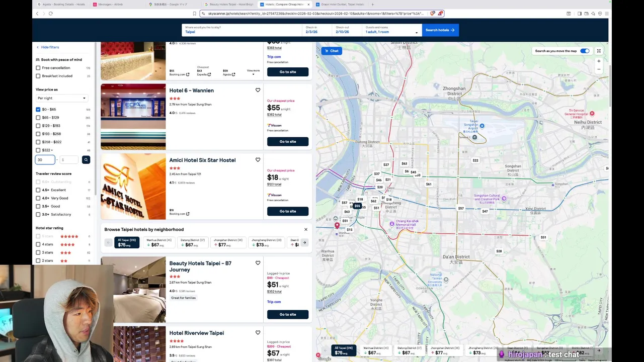Select Wanhua District neighborhood chip in list

(x=159, y=242)
